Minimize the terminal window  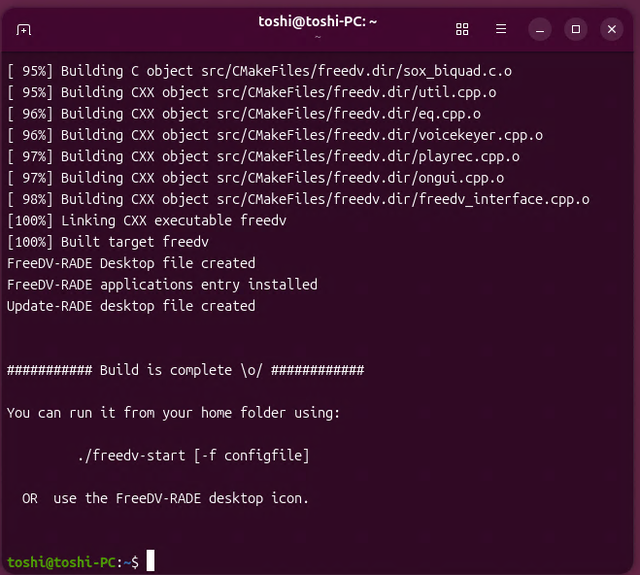click(540, 29)
